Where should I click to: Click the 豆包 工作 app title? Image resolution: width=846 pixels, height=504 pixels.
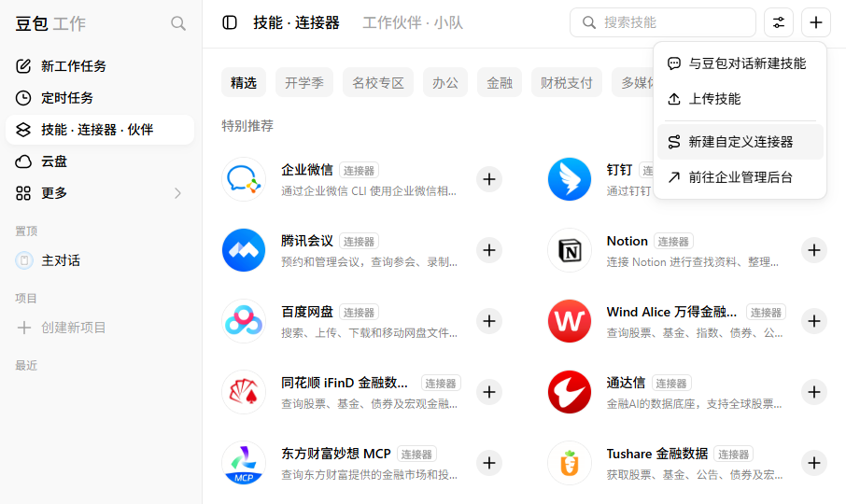tap(50, 23)
